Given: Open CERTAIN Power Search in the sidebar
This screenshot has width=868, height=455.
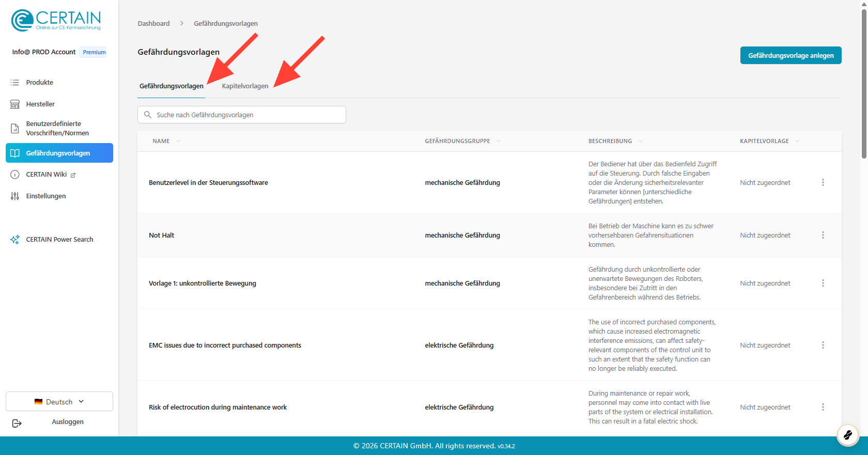Looking at the screenshot, I should pos(59,240).
